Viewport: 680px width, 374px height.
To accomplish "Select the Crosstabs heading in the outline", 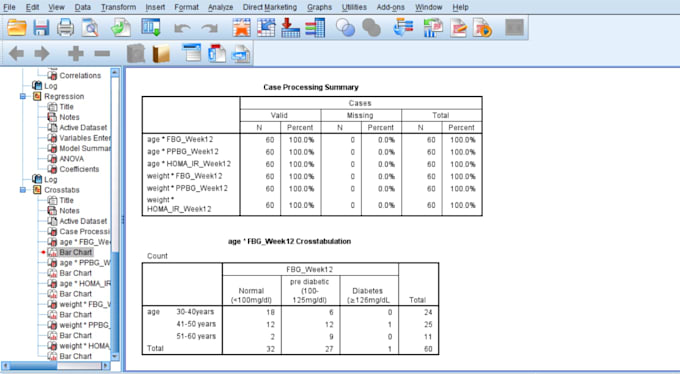I will click(x=62, y=190).
